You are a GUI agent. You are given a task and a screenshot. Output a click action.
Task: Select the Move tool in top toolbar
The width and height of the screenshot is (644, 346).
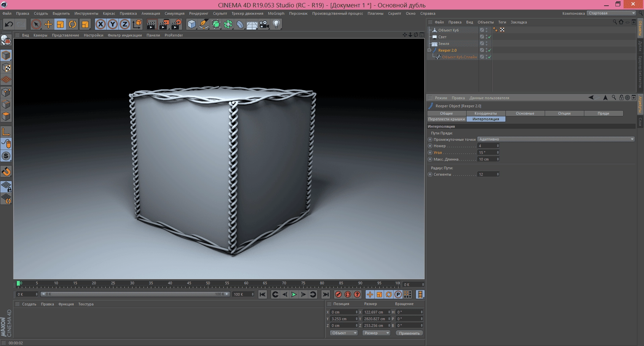click(x=48, y=24)
